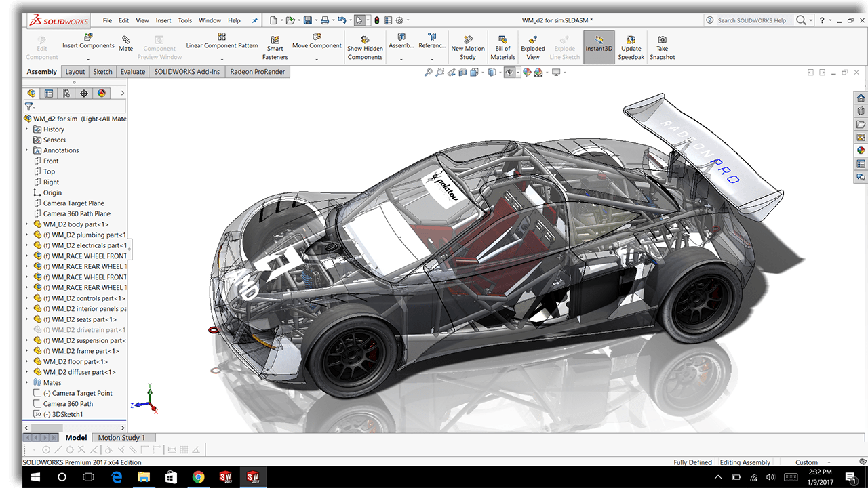Click Exploded View in the ribbon
Screen dimensions: 868x488
click(532, 45)
